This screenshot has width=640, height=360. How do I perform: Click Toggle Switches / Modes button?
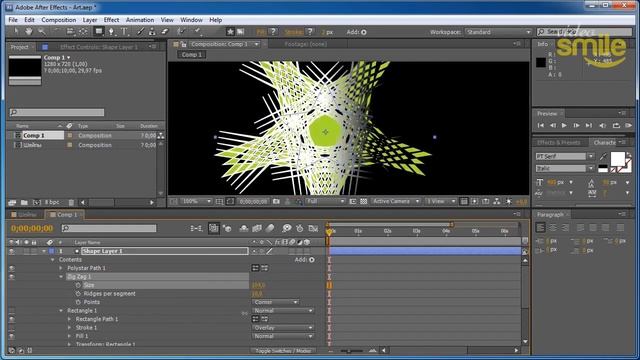point(283,351)
